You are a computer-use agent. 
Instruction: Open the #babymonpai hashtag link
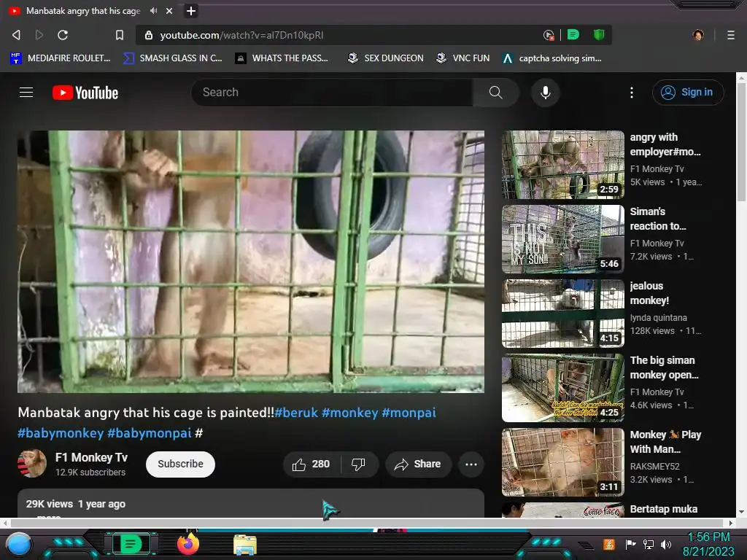tap(150, 433)
